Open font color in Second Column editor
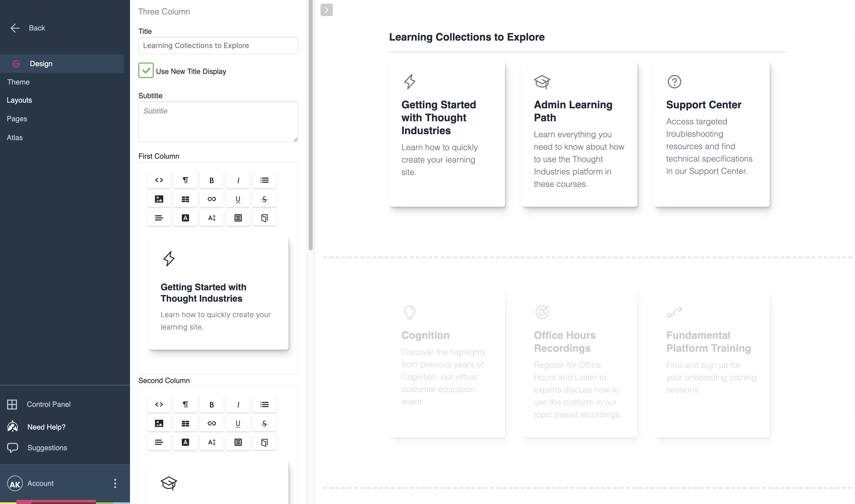855x504 pixels. [185, 442]
